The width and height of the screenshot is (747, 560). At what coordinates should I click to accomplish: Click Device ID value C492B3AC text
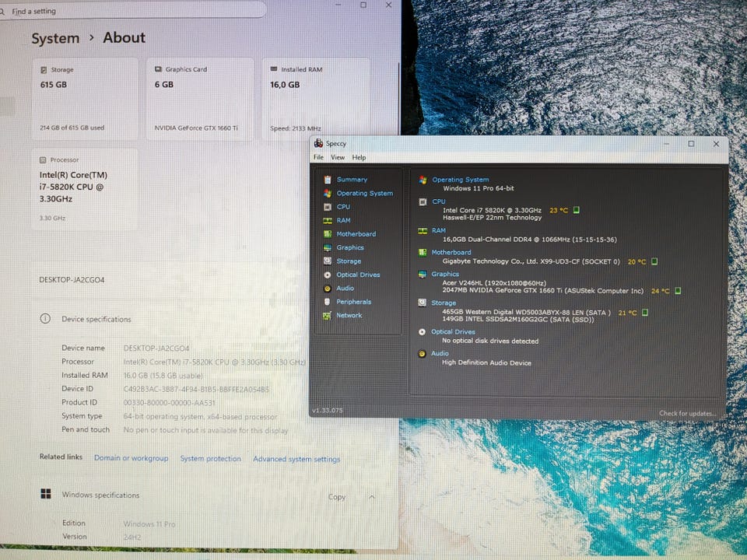(x=196, y=389)
